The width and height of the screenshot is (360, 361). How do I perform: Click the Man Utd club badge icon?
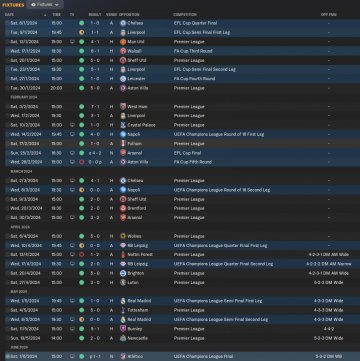(123, 42)
